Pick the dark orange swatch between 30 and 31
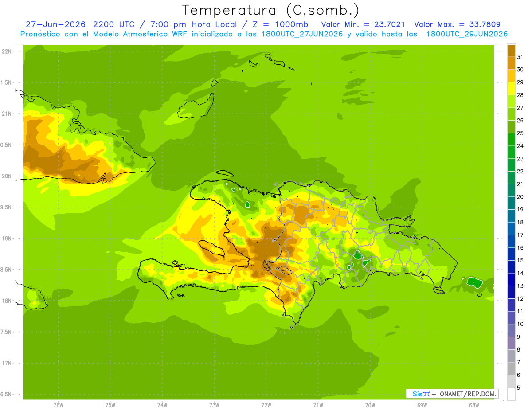 pos(511,63)
